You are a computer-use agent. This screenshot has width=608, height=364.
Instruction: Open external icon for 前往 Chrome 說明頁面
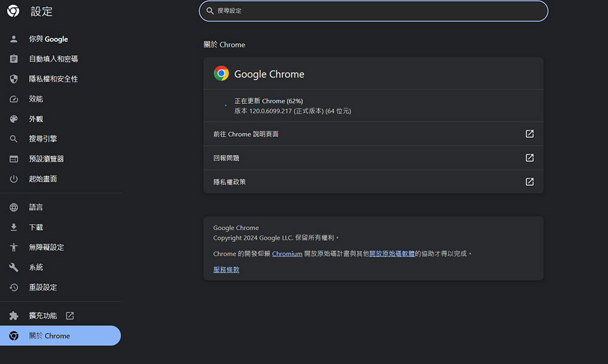530,134
